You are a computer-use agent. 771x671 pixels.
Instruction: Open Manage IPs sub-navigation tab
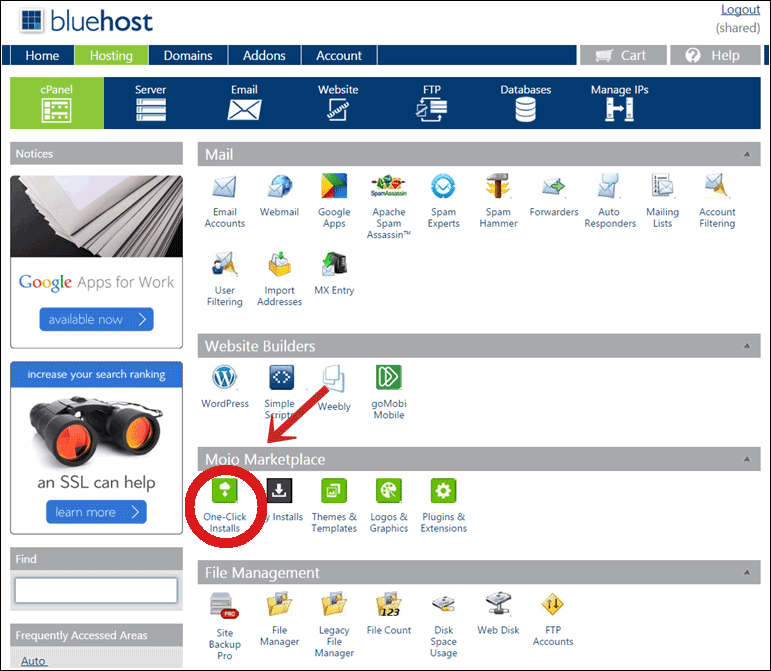pyautogui.click(x=620, y=103)
